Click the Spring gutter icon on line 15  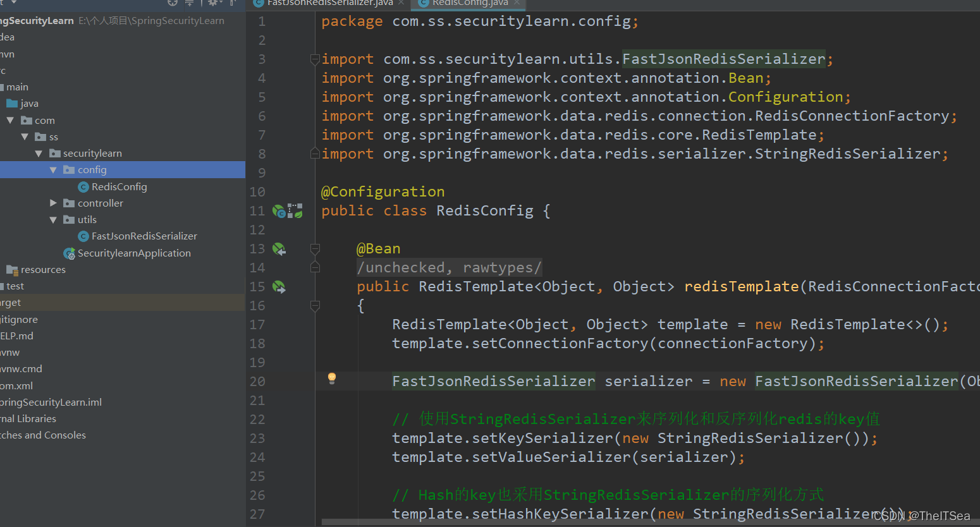point(279,287)
